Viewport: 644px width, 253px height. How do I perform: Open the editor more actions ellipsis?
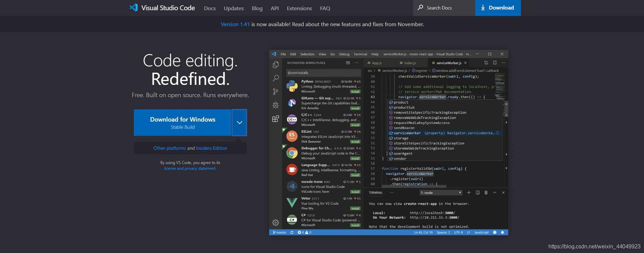tap(503, 62)
